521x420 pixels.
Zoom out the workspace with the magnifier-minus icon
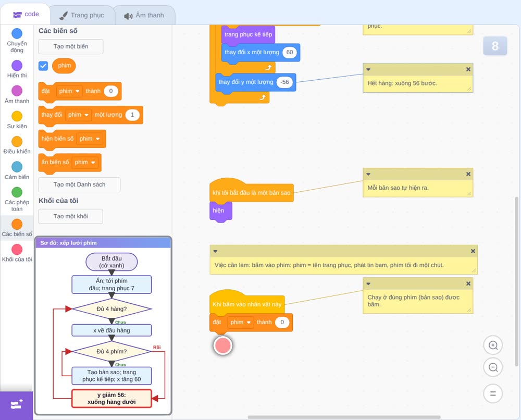tap(493, 367)
